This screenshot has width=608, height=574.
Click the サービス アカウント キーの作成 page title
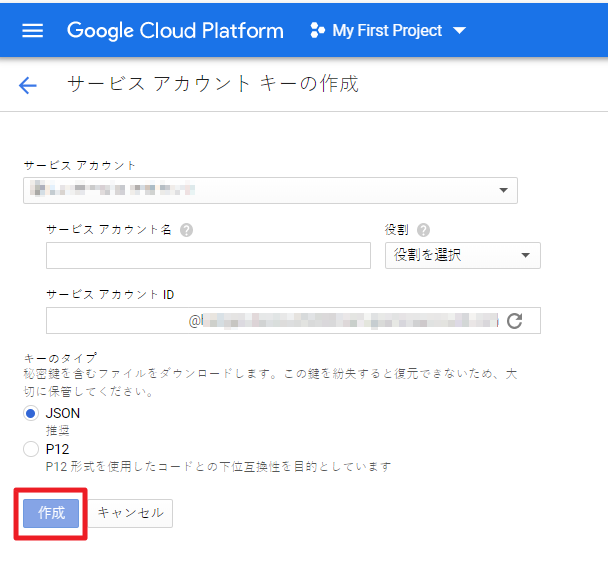(x=212, y=84)
